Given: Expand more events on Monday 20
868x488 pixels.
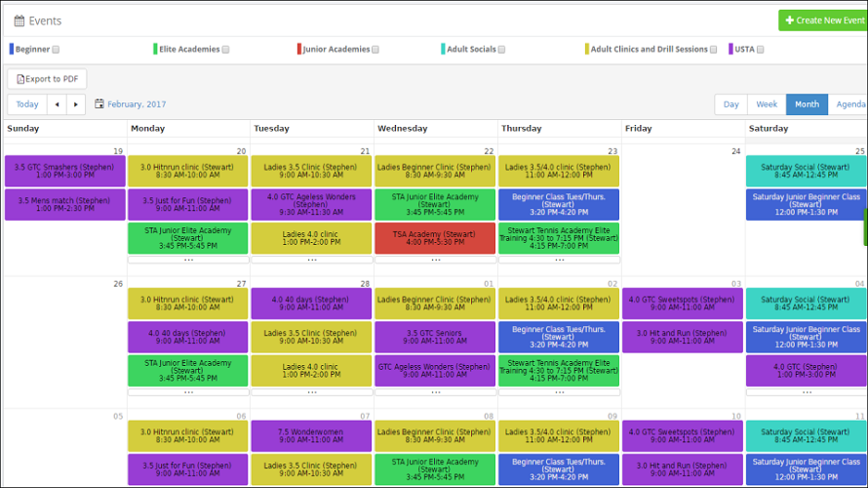Looking at the screenshot, I should (188, 260).
